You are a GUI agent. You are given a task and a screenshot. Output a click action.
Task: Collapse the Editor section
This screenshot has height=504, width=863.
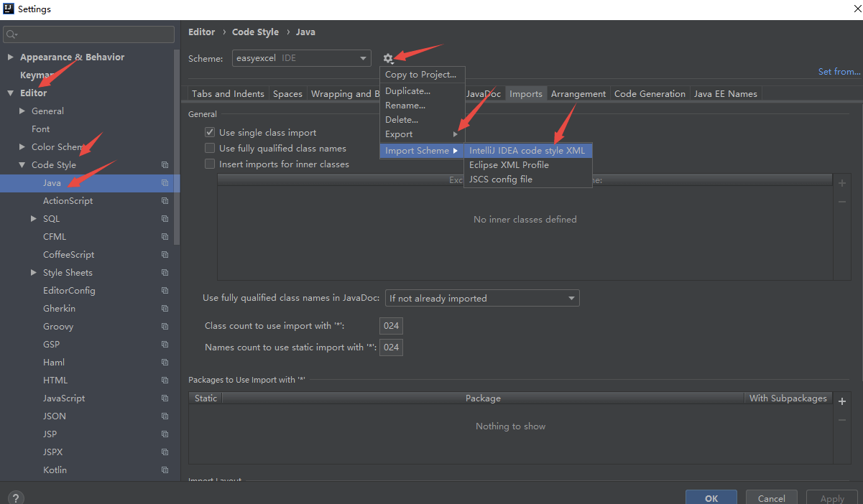[10, 93]
